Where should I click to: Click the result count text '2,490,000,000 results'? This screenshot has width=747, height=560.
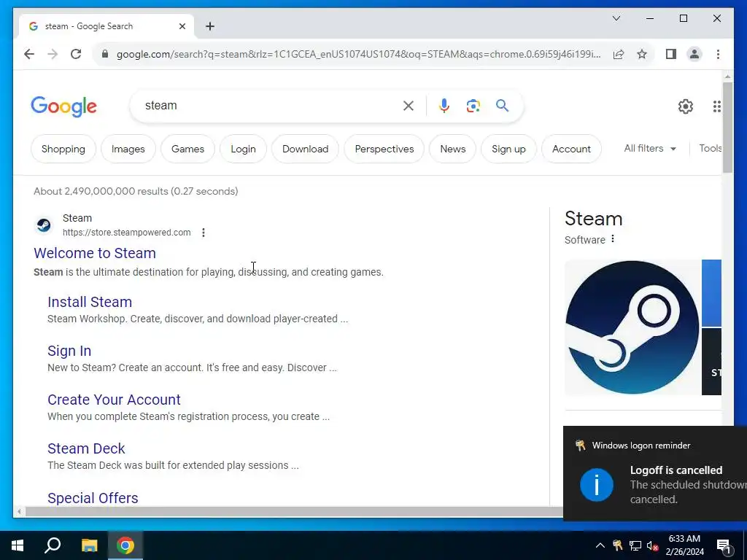point(117,192)
